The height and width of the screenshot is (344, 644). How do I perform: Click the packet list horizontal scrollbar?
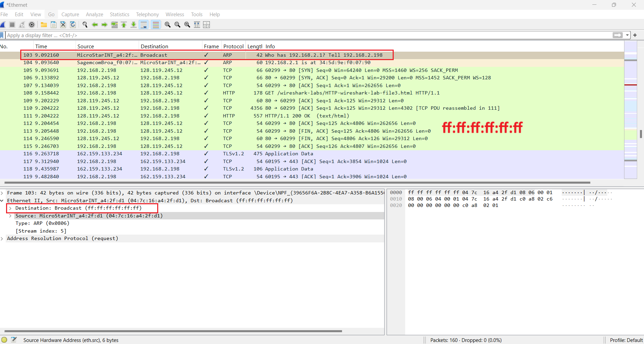pyautogui.click(x=297, y=182)
